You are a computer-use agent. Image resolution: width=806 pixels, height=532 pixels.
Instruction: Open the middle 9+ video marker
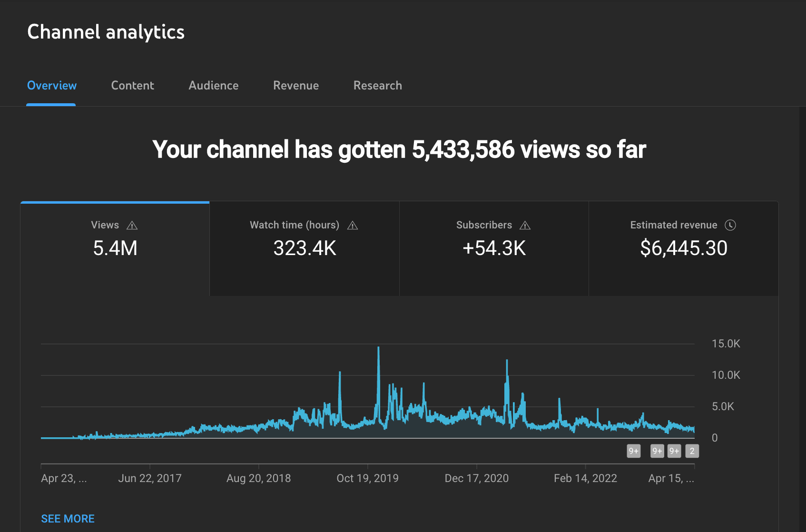click(657, 451)
